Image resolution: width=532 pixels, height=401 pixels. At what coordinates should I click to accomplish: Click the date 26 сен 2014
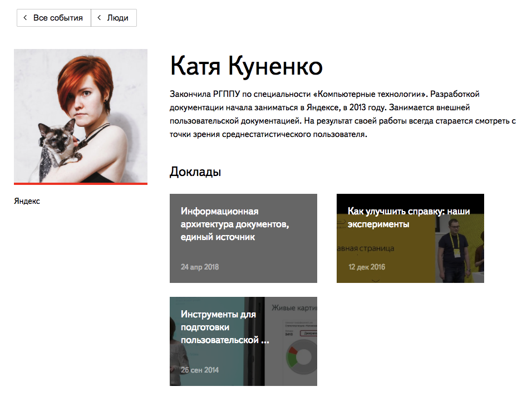[x=199, y=370]
